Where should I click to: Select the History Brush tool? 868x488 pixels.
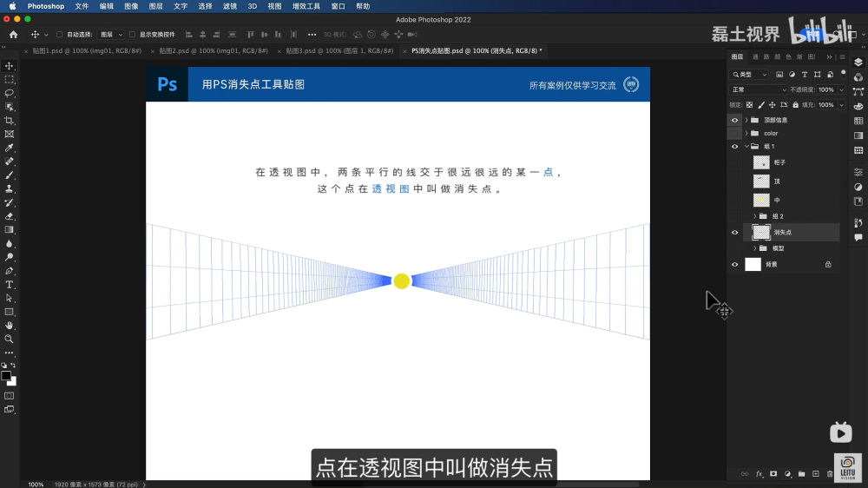10,202
